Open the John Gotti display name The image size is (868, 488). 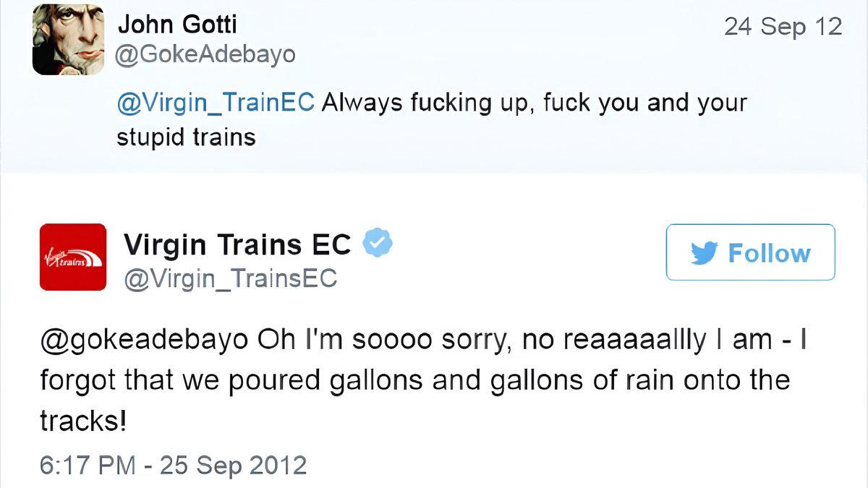click(177, 25)
